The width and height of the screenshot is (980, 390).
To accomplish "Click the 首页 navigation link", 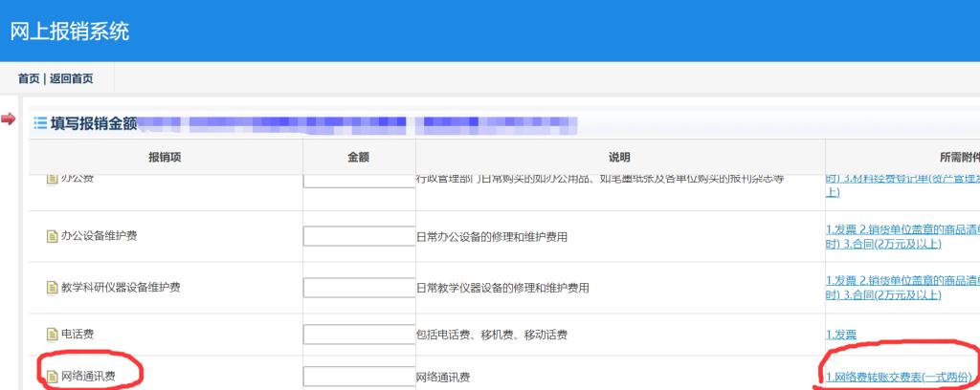I will tap(28, 78).
